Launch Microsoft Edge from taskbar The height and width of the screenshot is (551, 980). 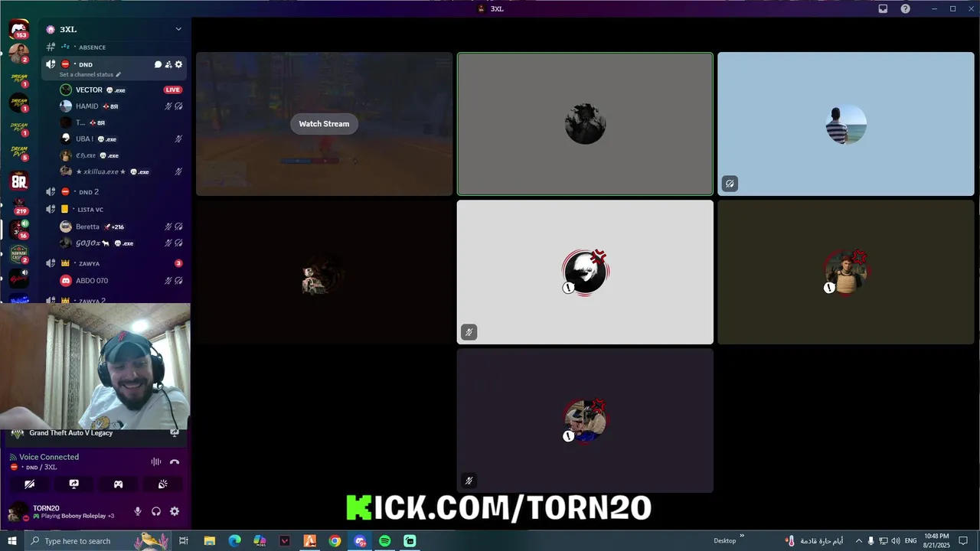(235, 541)
